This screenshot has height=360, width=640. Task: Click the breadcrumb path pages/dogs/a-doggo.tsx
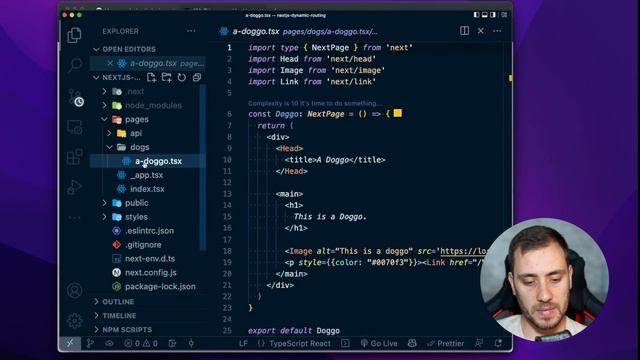[x=330, y=31]
